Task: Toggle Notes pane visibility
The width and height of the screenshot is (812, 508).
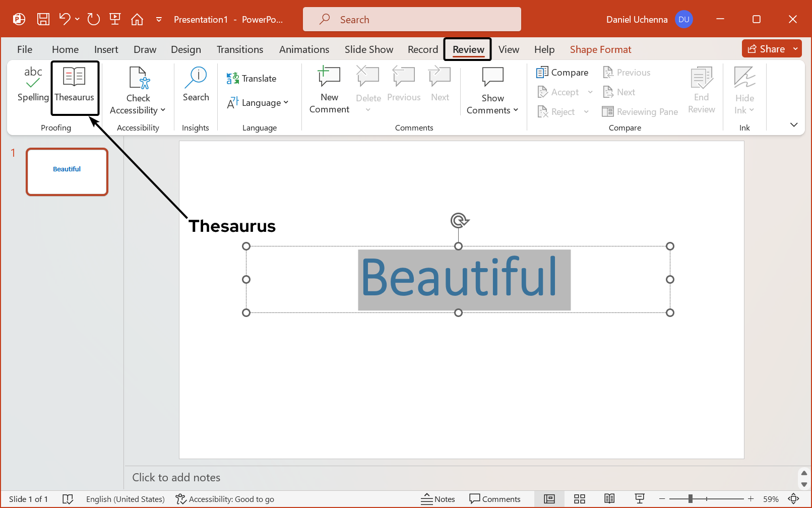Action: pos(438,499)
